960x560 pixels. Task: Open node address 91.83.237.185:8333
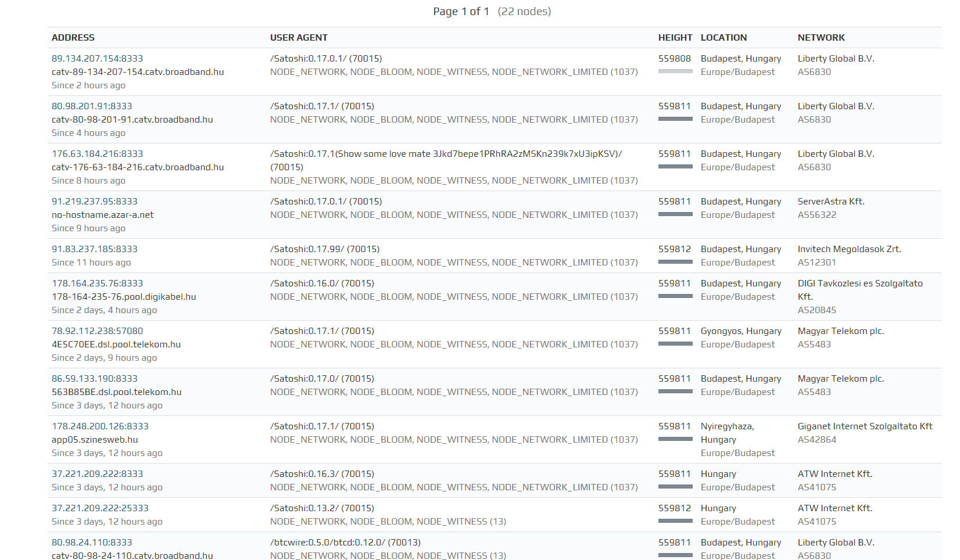95,249
